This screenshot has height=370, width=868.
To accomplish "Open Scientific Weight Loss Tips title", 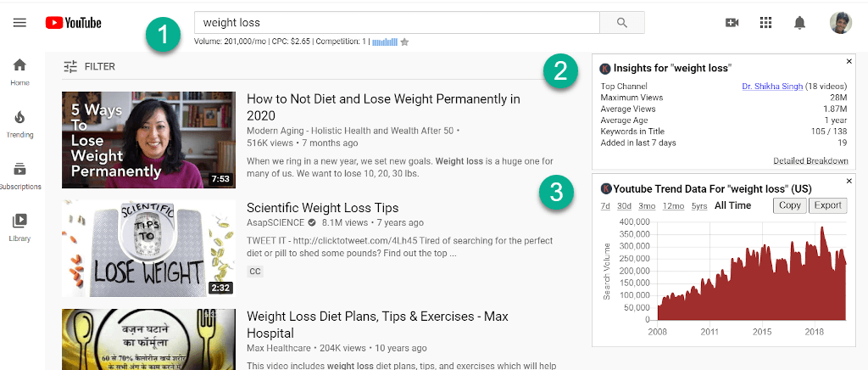I will 323,208.
